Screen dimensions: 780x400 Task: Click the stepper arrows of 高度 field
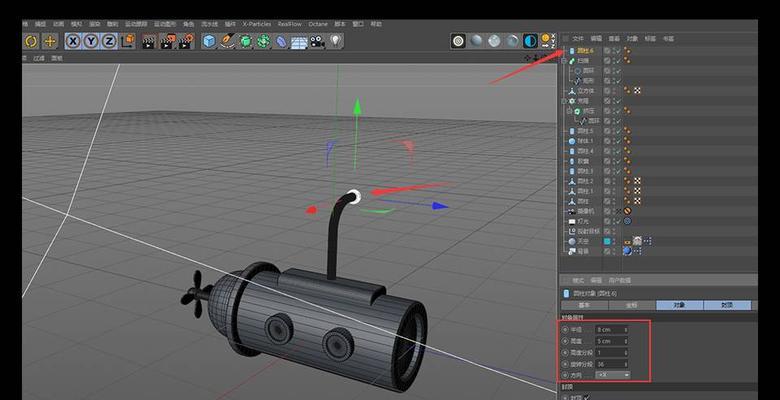(x=625, y=341)
